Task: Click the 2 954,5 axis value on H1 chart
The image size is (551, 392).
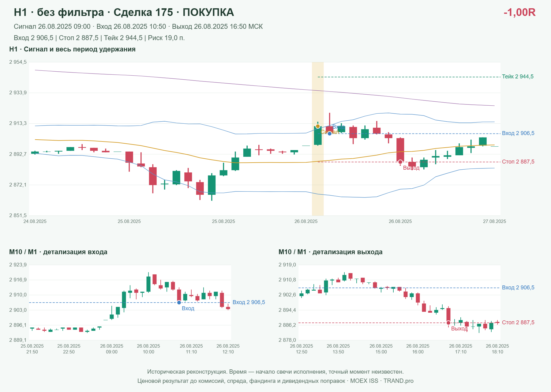Action: 18,62
